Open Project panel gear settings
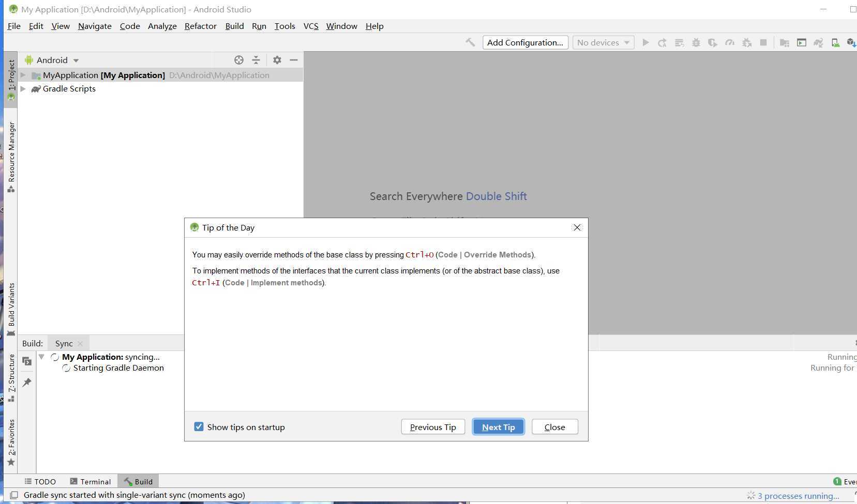The image size is (857, 504). [x=277, y=60]
